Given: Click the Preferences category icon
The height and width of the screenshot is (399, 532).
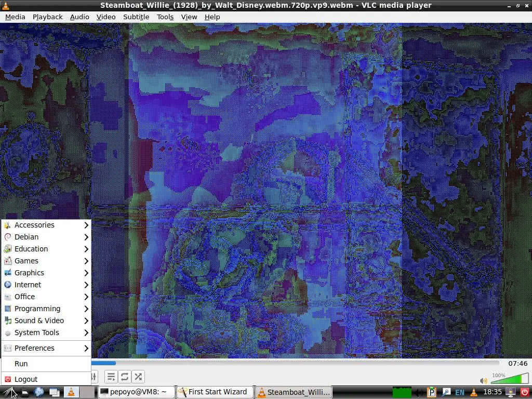Looking at the screenshot, I should (8, 348).
